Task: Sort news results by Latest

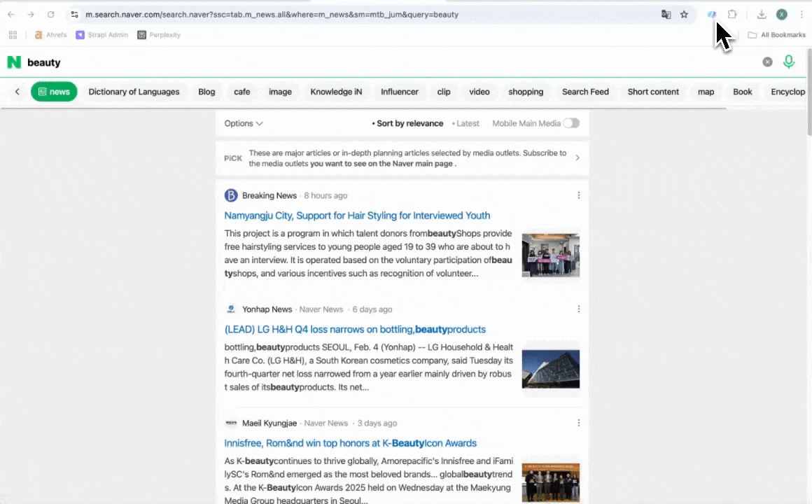Action: point(468,123)
